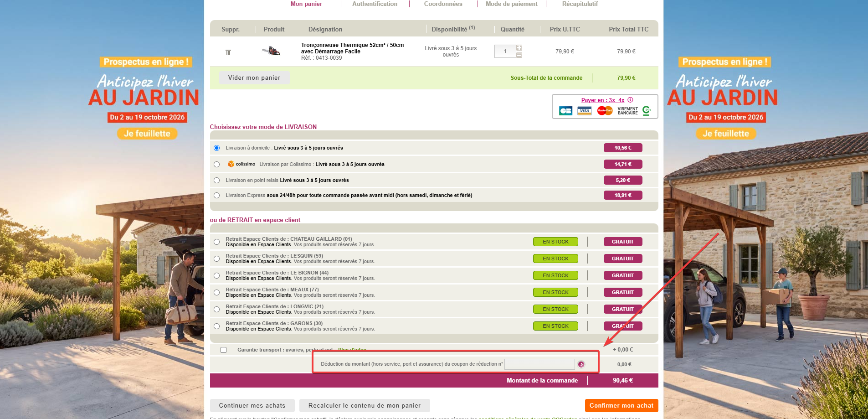Choose pickup at LESQUIN (59)

[x=216, y=259]
